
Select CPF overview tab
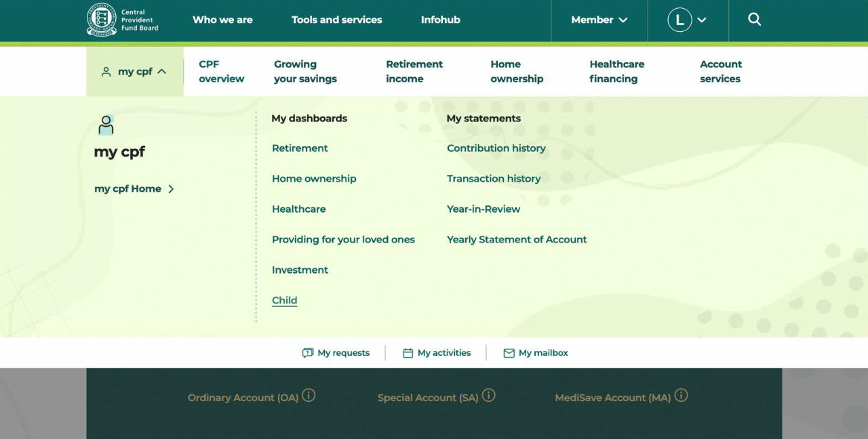(221, 71)
